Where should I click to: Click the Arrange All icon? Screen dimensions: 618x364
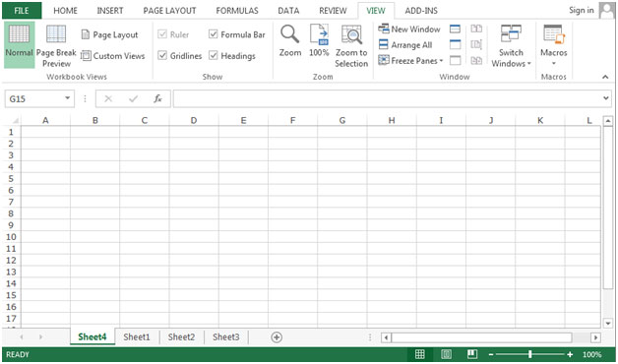pos(384,44)
